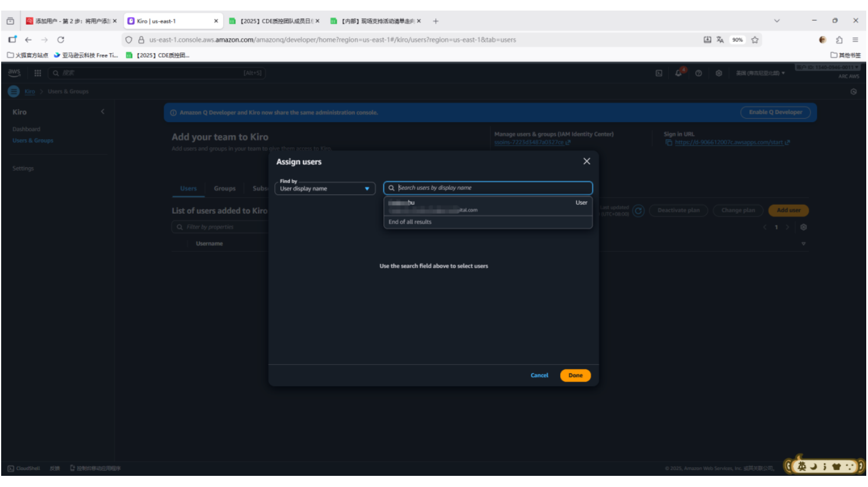The height and width of the screenshot is (487, 868).
Task: Expand the region selector dropdown
Action: click(760, 73)
